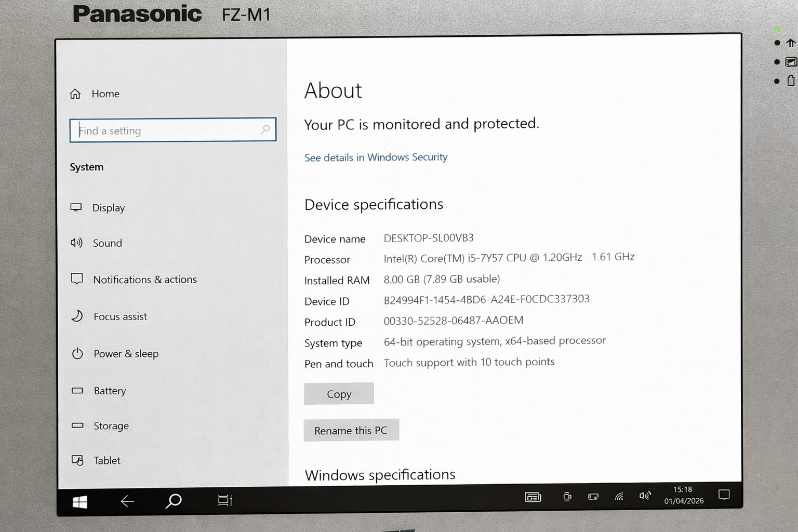Open the taskbar clock showing 15:18
798x532 pixels.
(x=684, y=495)
